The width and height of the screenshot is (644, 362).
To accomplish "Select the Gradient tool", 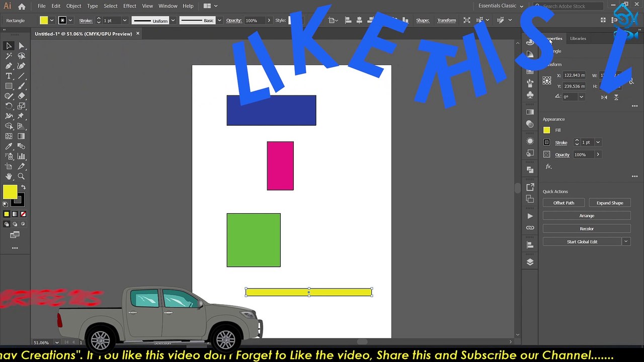I will click(21, 136).
